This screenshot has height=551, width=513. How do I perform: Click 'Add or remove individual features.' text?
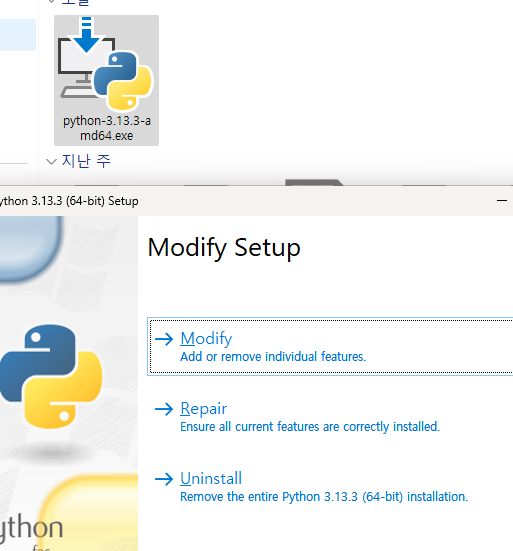pos(273,357)
